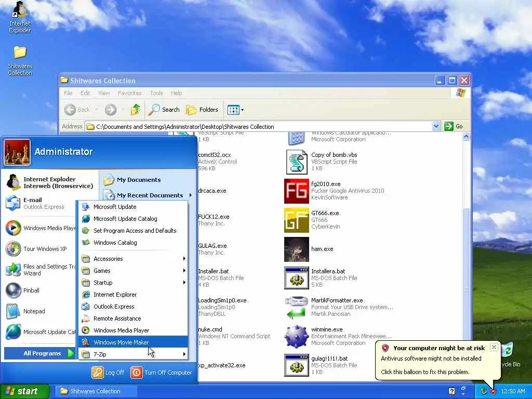Image resolution: width=532 pixels, height=399 pixels.
Task: Launch Pinball from Start menu
Action: coord(23,290)
